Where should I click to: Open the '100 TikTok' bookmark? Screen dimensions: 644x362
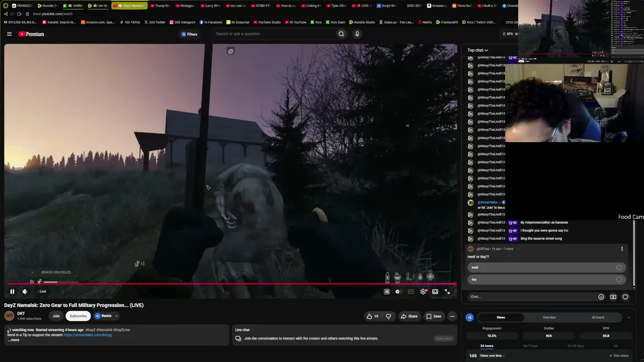130,22
